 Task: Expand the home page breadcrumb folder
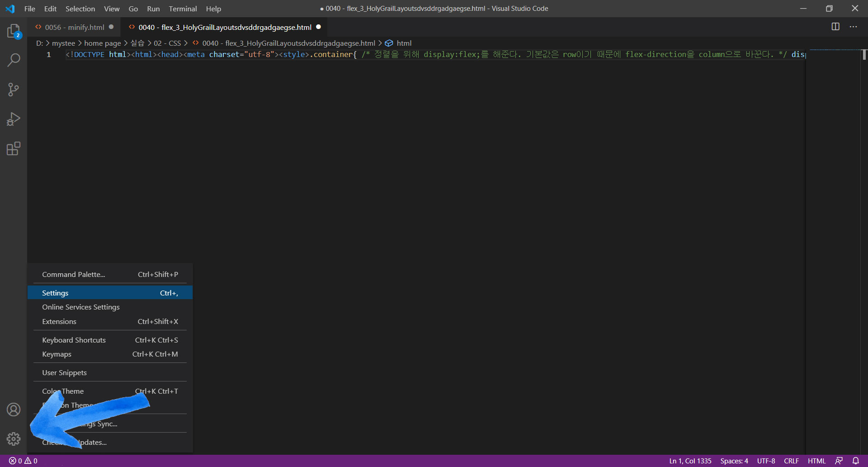click(103, 43)
